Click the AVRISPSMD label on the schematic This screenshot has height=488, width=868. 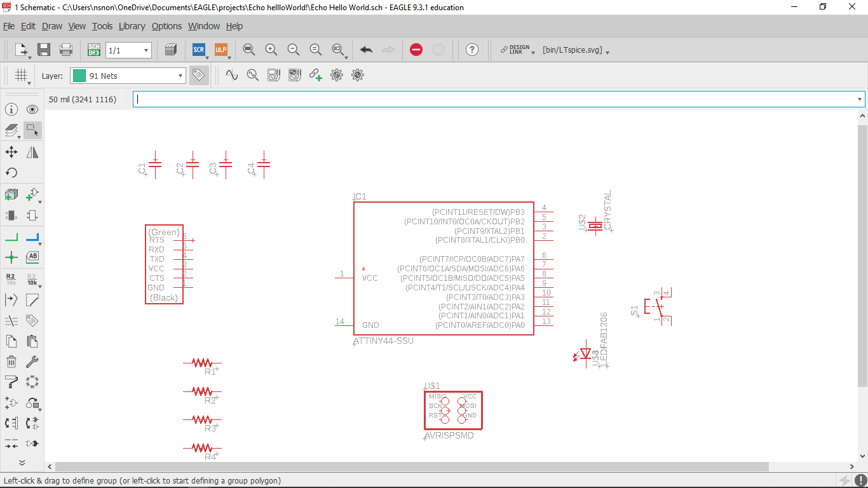tap(449, 436)
